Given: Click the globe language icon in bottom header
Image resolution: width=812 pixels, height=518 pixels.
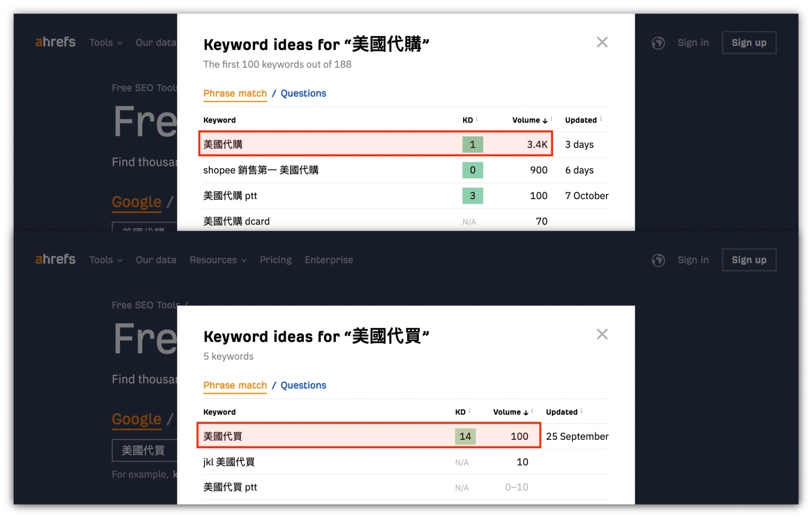Looking at the screenshot, I should click(x=658, y=260).
